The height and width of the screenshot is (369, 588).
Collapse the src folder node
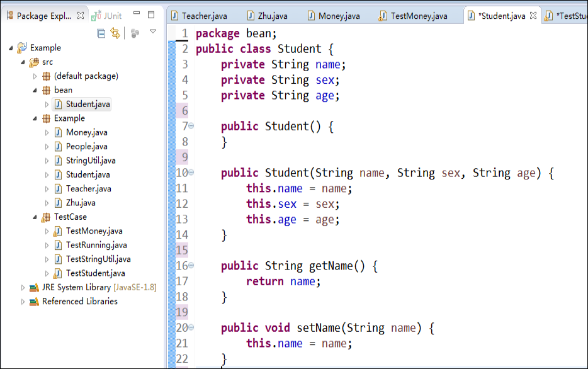23,62
